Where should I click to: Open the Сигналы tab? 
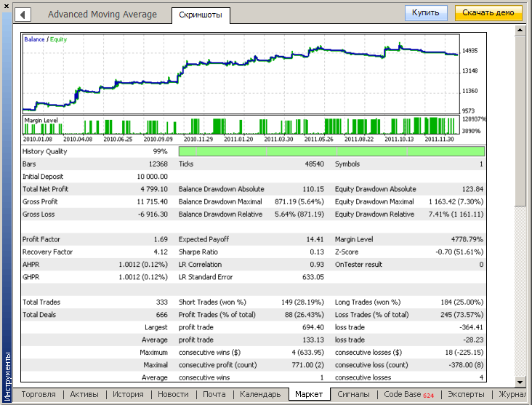tap(353, 394)
